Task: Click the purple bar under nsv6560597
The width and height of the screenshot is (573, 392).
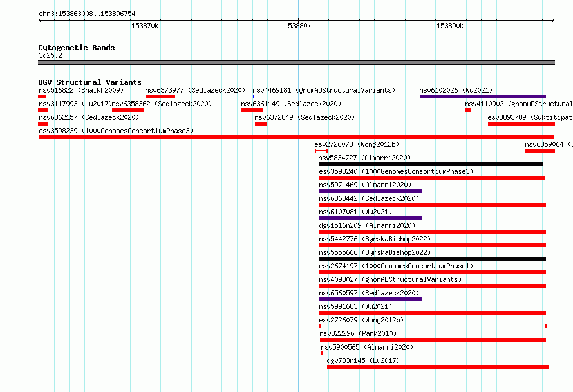Action: tap(371, 299)
